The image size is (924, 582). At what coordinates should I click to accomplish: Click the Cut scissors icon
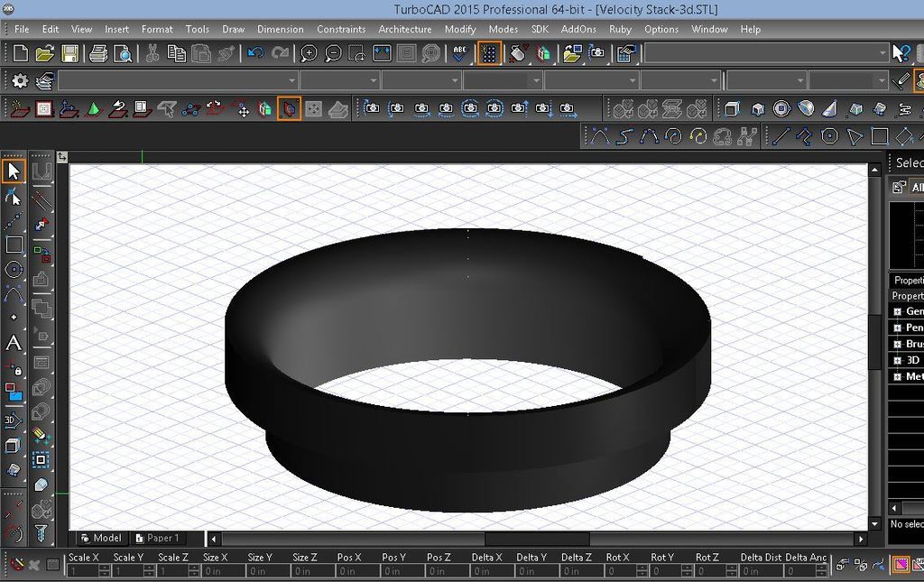point(152,53)
